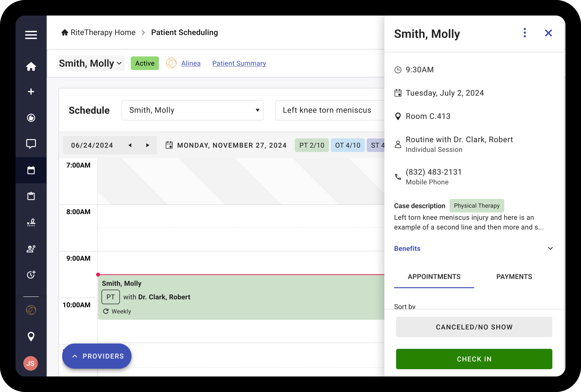Click the Alinea orange logo in sidebar
Viewport: 581px width, 392px height.
pos(31,310)
